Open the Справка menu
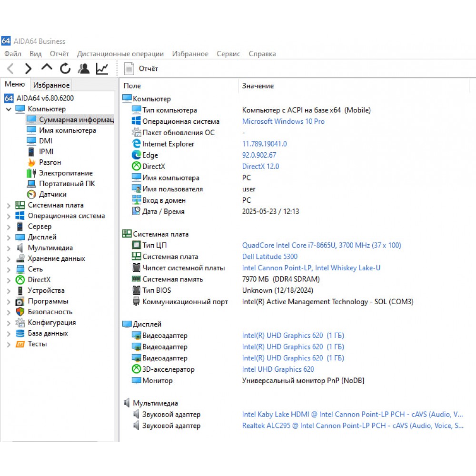Image resolution: width=476 pixels, height=476 pixels. pyautogui.click(x=262, y=54)
